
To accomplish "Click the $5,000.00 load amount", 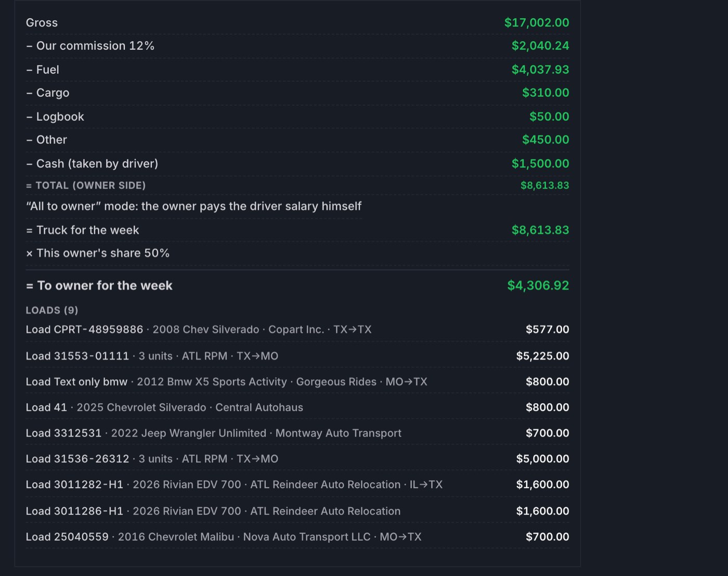I will (542, 459).
